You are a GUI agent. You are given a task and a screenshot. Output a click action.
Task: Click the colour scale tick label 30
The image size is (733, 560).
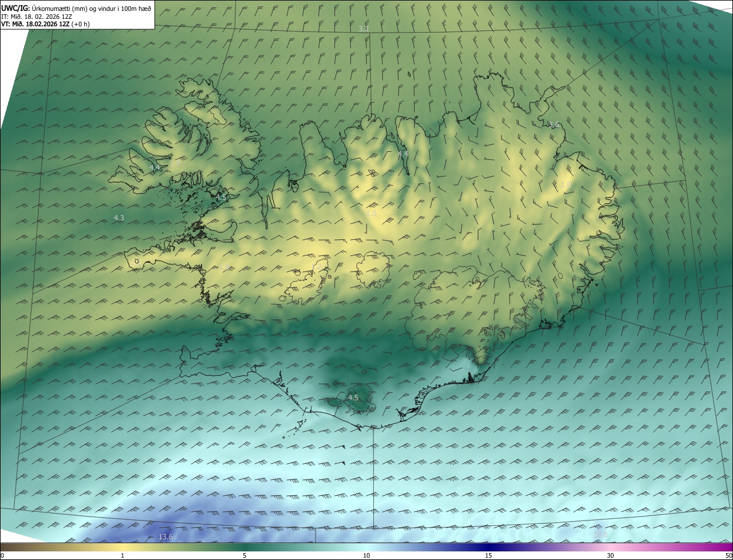coord(610,555)
